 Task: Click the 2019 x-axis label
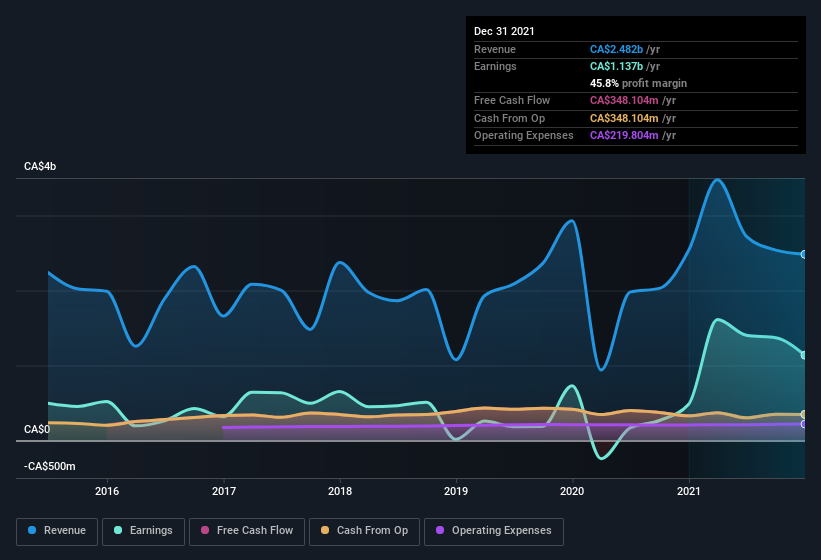tap(456, 491)
